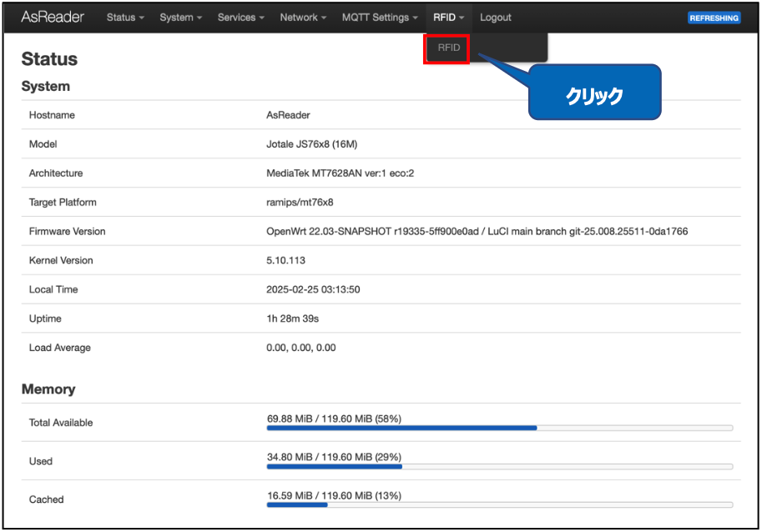
Task: Click the OpenWrt firmware version text
Action: point(477,231)
